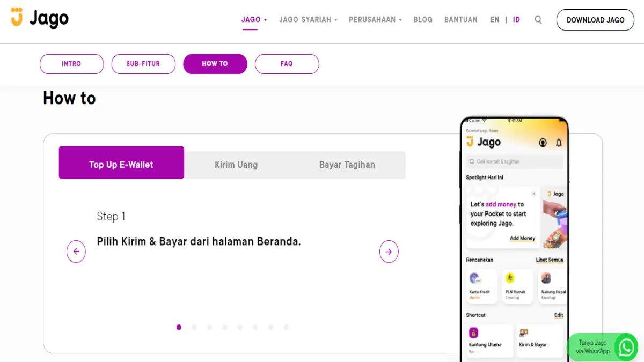644x362 pixels.
Task: Select the fourth carousel dot
Action: tap(225, 327)
